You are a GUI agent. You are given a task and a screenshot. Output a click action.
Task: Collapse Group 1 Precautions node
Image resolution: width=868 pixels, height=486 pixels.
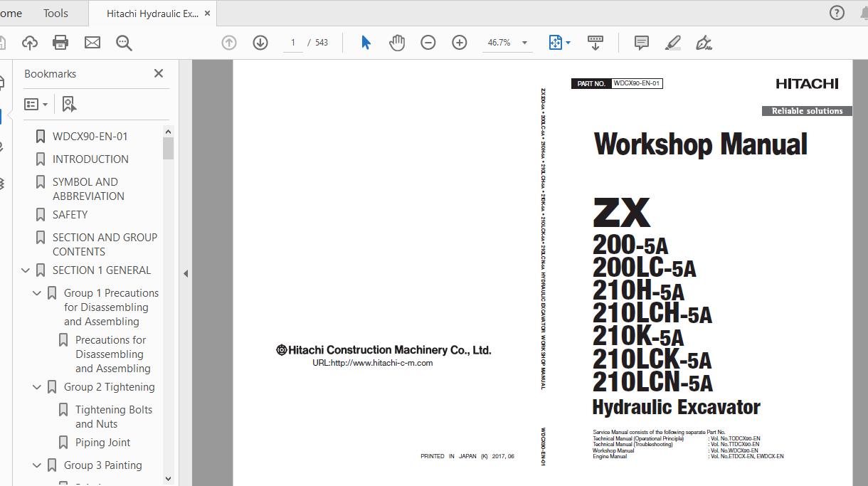pyautogui.click(x=37, y=293)
